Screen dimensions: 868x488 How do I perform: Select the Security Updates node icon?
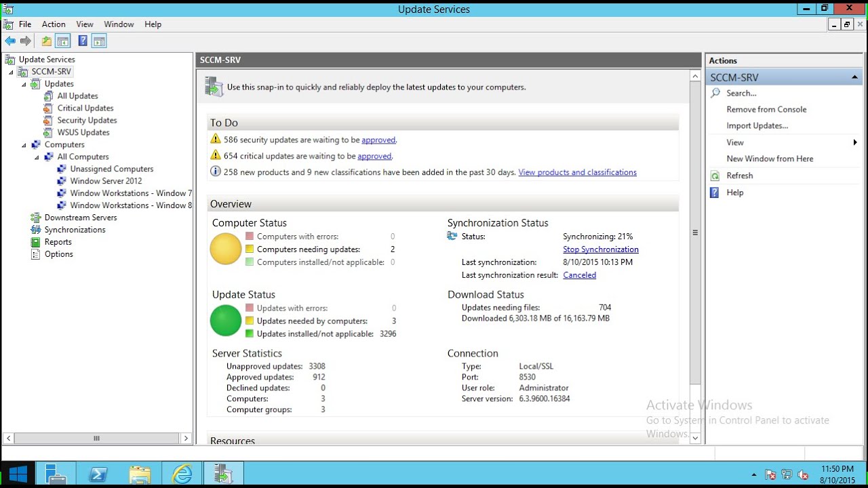click(48, 121)
